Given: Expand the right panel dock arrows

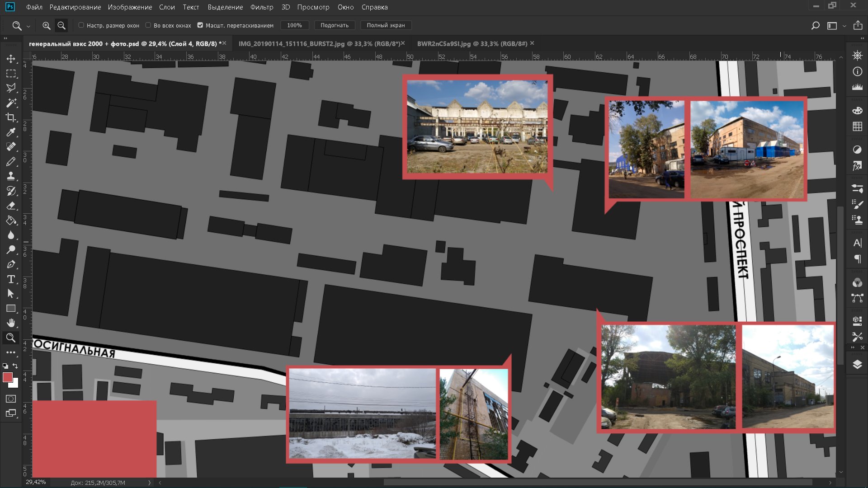Looking at the screenshot, I should (863, 38).
